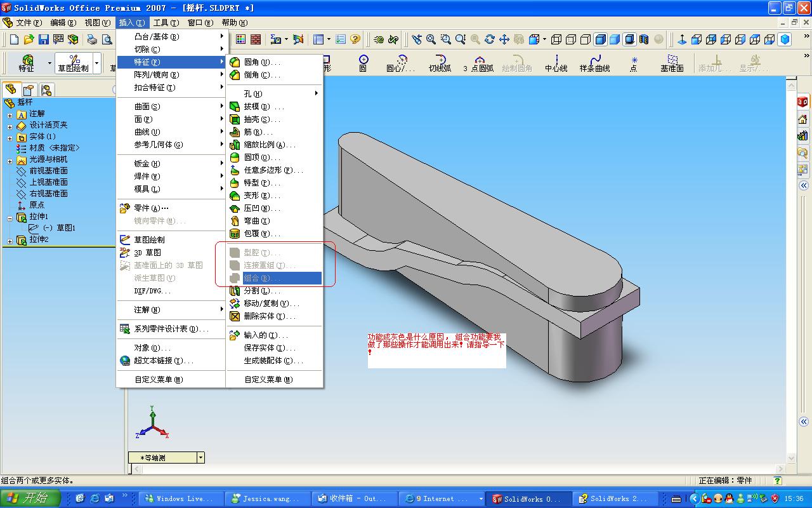This screenshot has width=812, height=508.
Task: Expand the 实体(1) tree node
Action: (10, 138)
